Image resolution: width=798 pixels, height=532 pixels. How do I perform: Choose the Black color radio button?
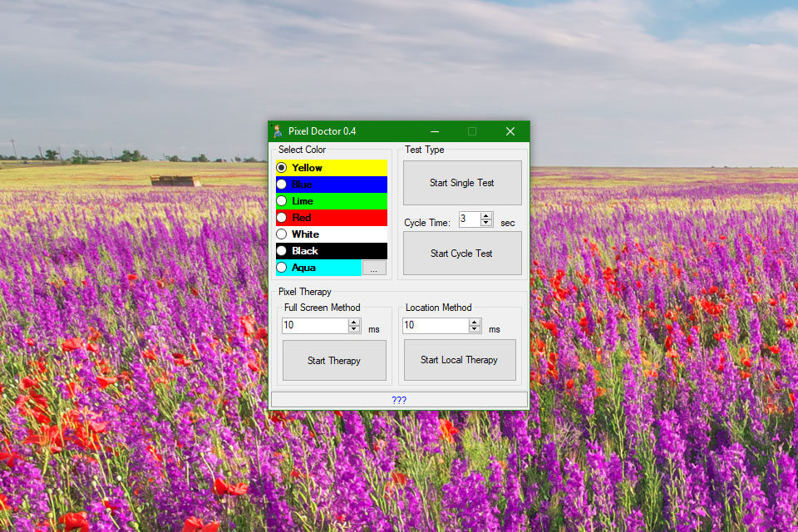point(282,251)
